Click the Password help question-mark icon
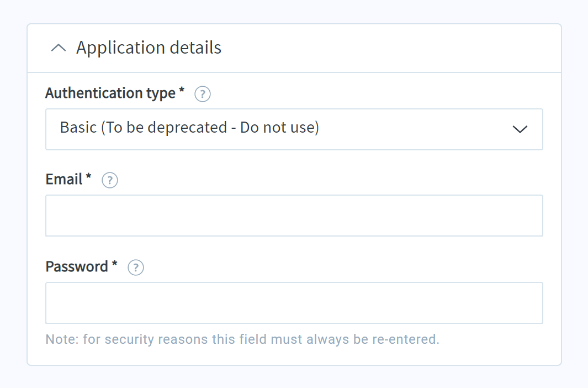The height and width of the screenshot is (388, 588). pyautogui.click(x=136, y=268)
